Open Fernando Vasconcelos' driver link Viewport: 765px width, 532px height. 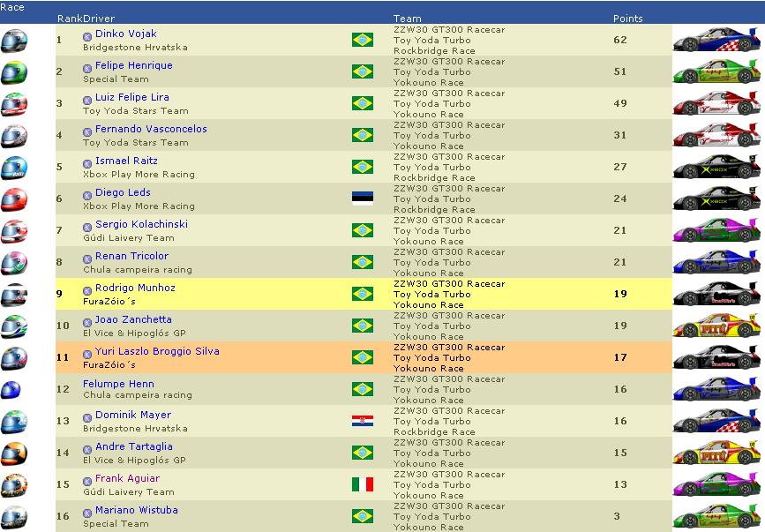[151, 129]
